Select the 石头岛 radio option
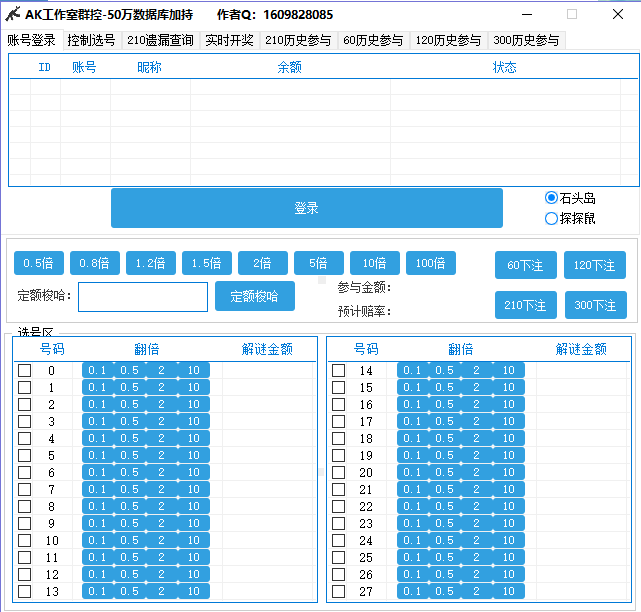 coord(552,198)
